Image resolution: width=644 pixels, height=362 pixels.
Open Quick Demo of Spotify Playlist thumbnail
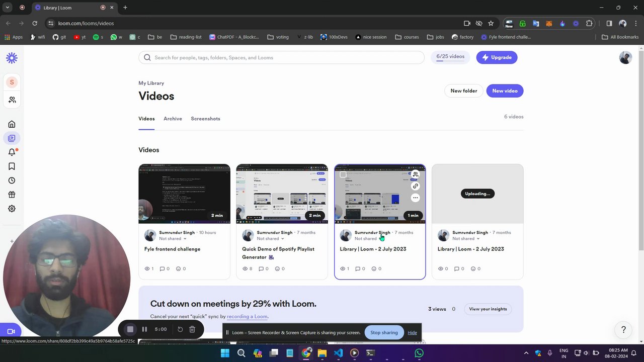tap(282, 194)
